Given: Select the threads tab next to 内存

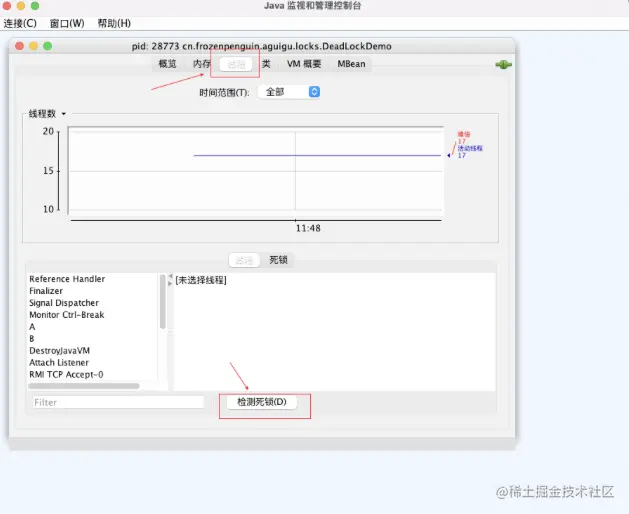Looking at the screenshot, I should click(236, 64).
